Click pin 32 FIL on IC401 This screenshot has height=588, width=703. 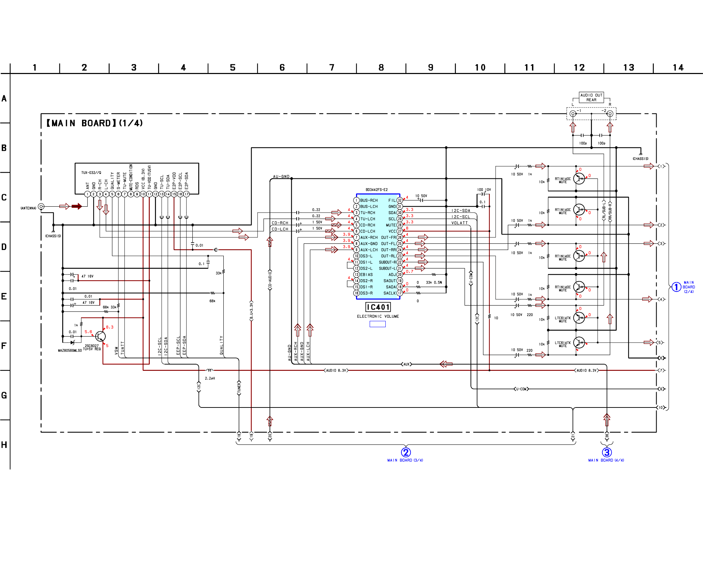click(x=400, y=200)
